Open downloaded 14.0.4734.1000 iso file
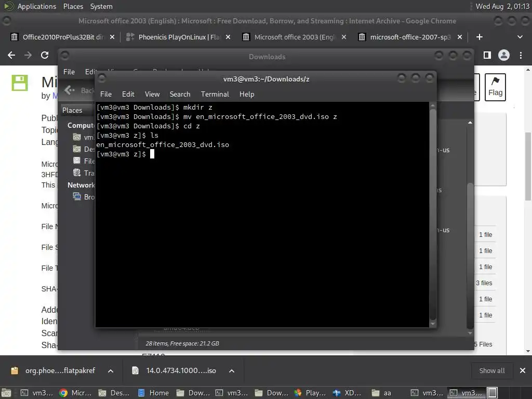This screenshot has width=532, height=399. pos(175,370)
